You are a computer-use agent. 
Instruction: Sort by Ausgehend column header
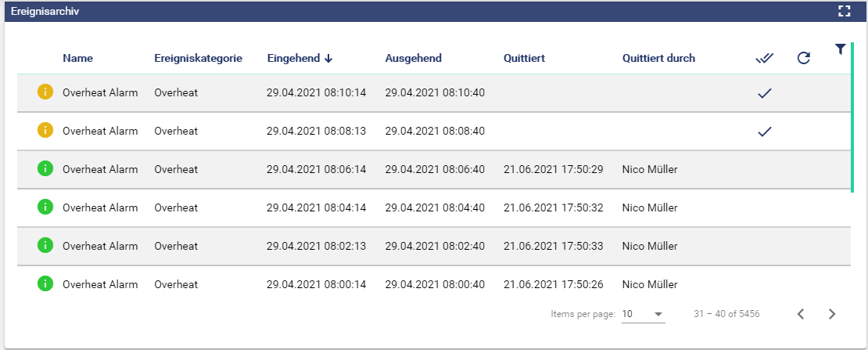[x=413, y=58]
